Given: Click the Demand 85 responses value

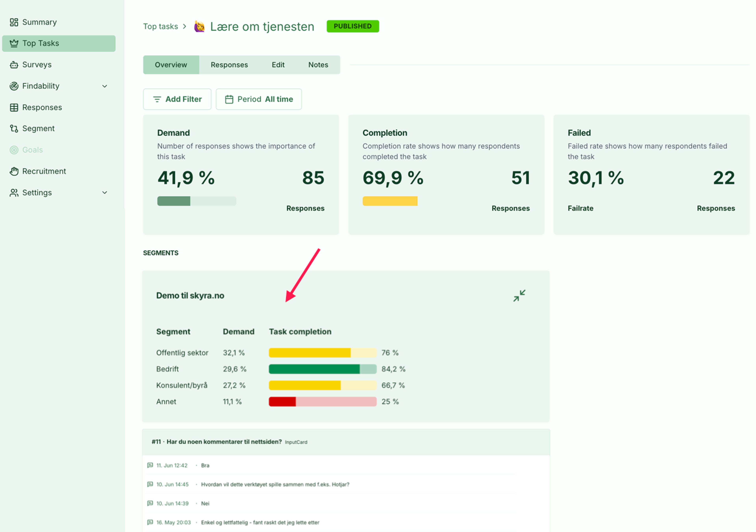Looking at the screenshot, I should click(x=313, y=178).
